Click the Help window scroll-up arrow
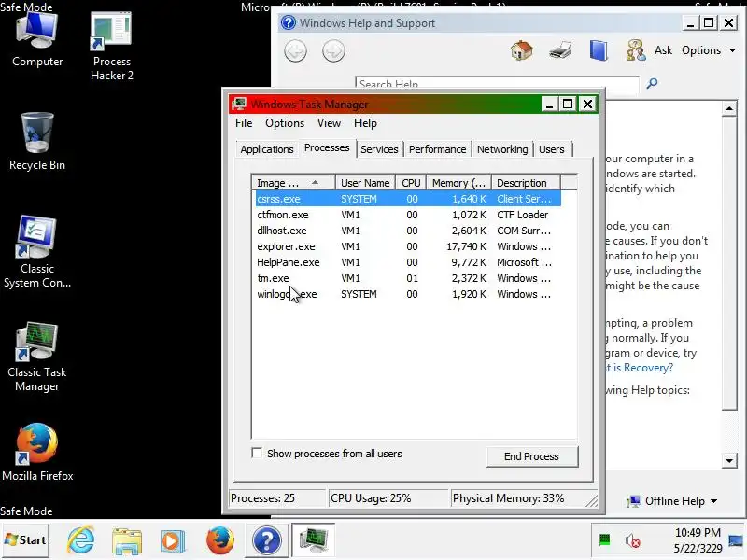The height and width of the screenshot is (560, 747). click(x=729, y=108)
